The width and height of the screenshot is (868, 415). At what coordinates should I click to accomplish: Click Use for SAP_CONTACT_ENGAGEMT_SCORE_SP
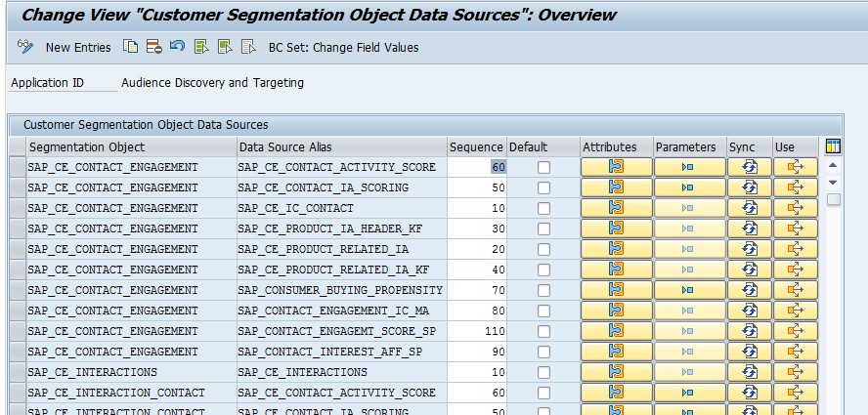796,331
